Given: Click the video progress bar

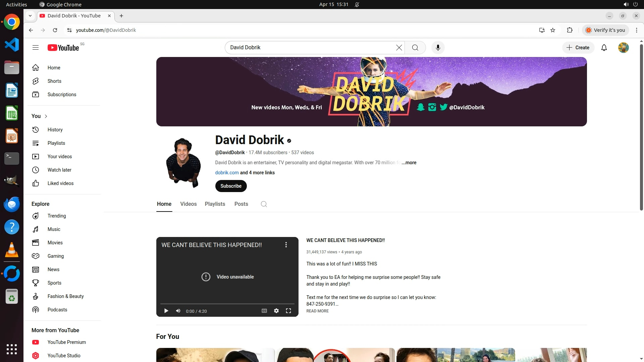Looking at the screenshot, I should [227, 304].
